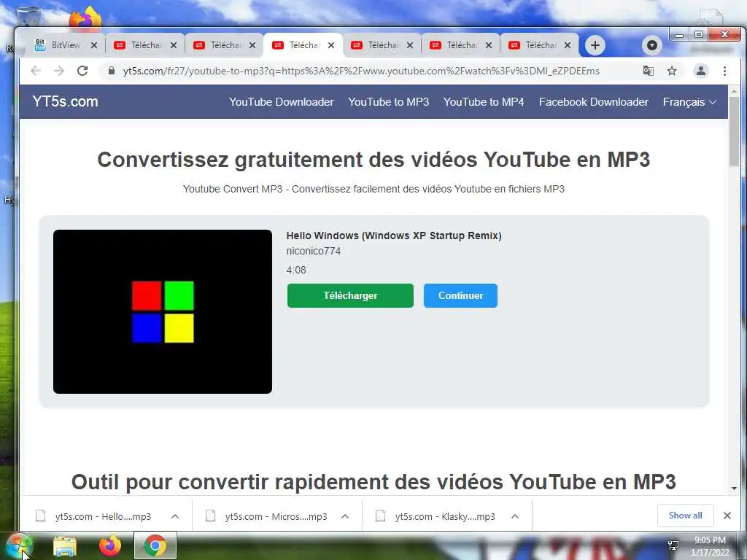Viewport: 747px width, 560px height.
Task: Click the YT5s.com logo link
Action: (65, 101)
